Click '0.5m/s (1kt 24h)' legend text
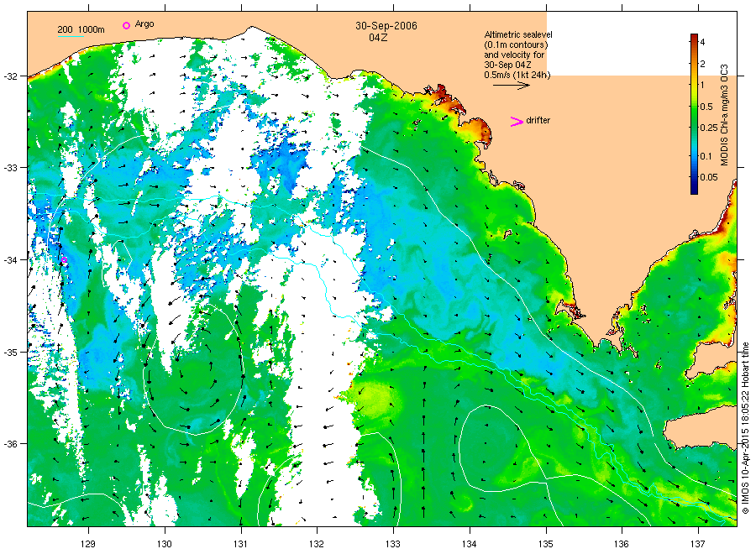 [x=517, y=76]
